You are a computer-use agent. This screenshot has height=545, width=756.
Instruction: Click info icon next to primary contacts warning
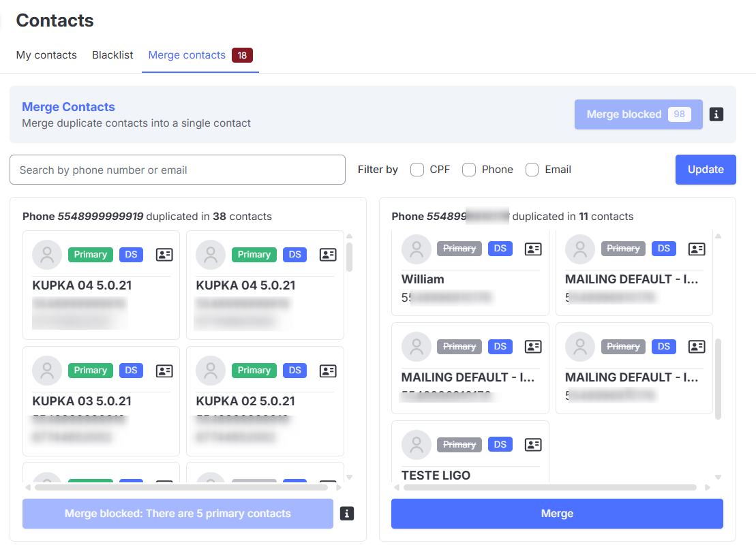(347, 514)
